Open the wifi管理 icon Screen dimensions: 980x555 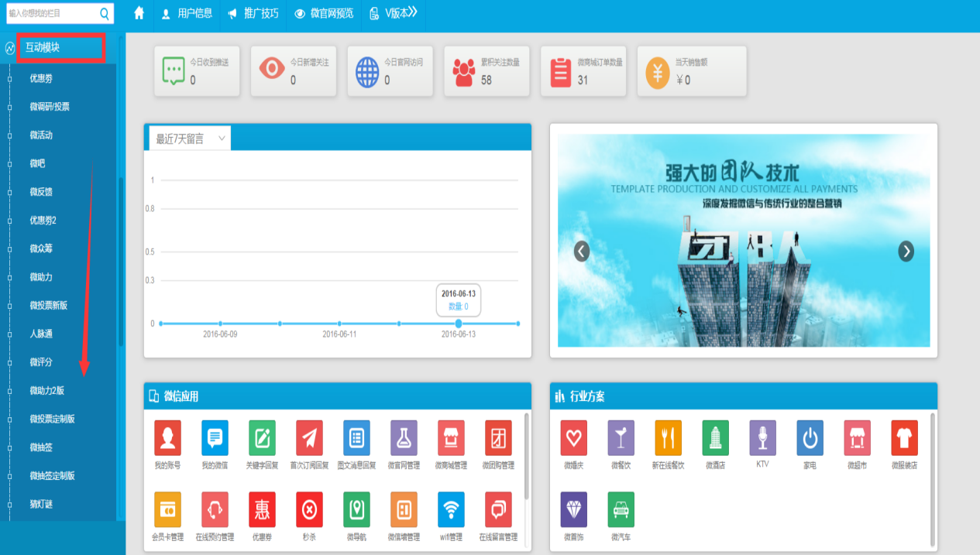[x=451, y=510]
